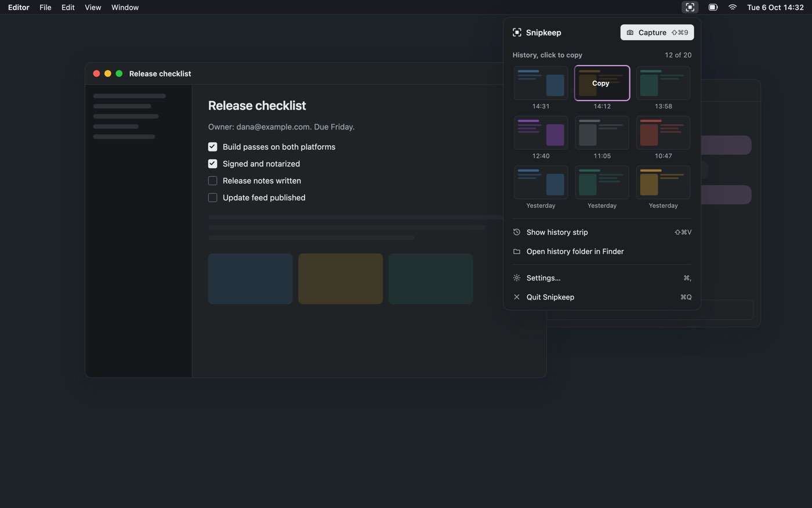Click the amber card in Release checklist
This screenshot has width=812, height=508.
coord(340,279)
